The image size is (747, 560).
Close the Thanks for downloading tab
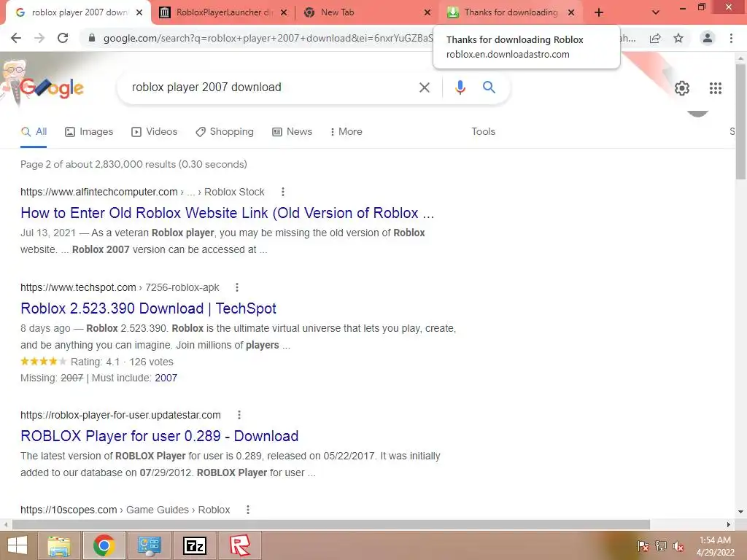point(571,13)
